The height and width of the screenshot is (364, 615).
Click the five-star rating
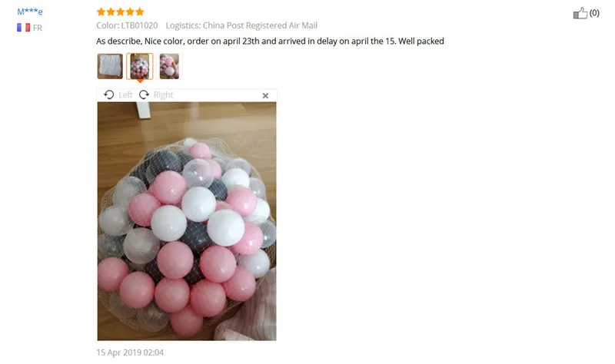click(121, 12)
